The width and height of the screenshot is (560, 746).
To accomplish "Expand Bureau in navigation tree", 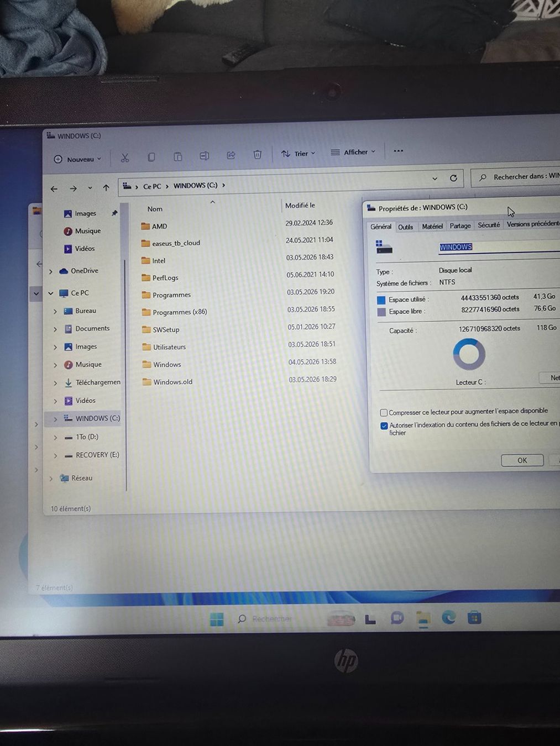I will 55,312.
